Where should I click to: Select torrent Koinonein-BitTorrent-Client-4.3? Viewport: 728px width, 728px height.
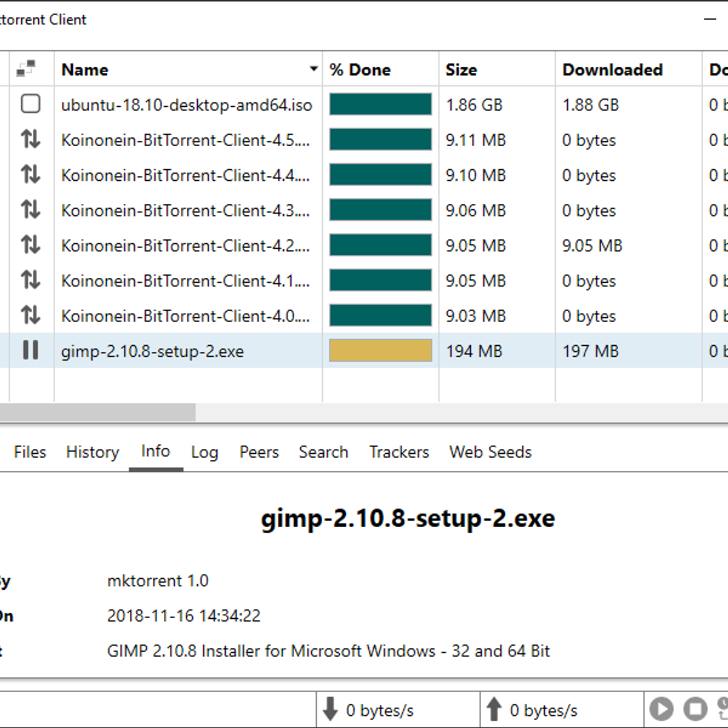pos(186,211)
